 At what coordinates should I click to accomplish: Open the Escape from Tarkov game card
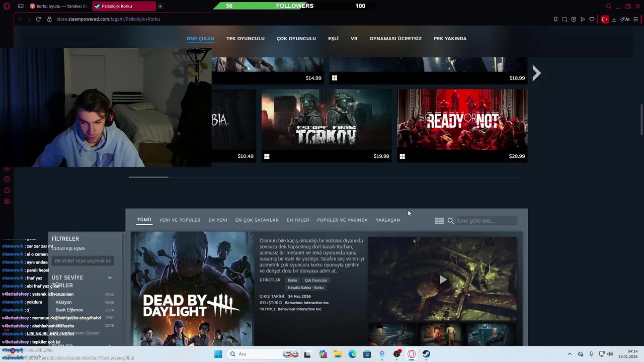(x=327, y=126)
